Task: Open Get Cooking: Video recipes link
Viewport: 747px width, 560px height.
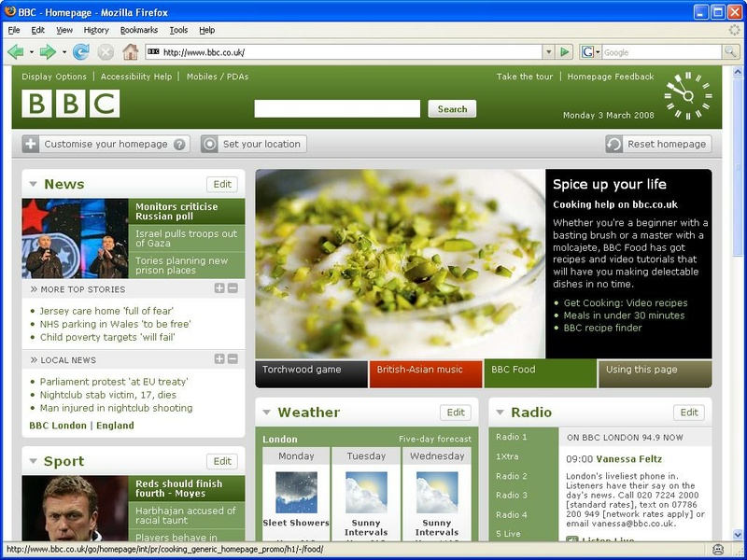Action: tap(626, 302)
